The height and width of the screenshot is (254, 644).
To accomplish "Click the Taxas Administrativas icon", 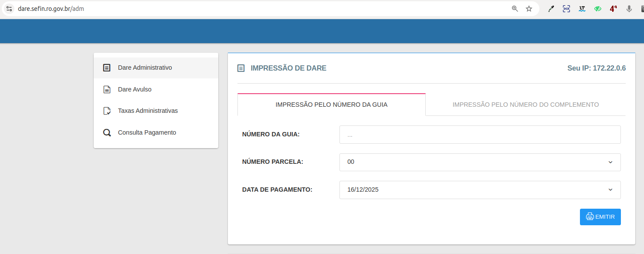I will 107,111.
